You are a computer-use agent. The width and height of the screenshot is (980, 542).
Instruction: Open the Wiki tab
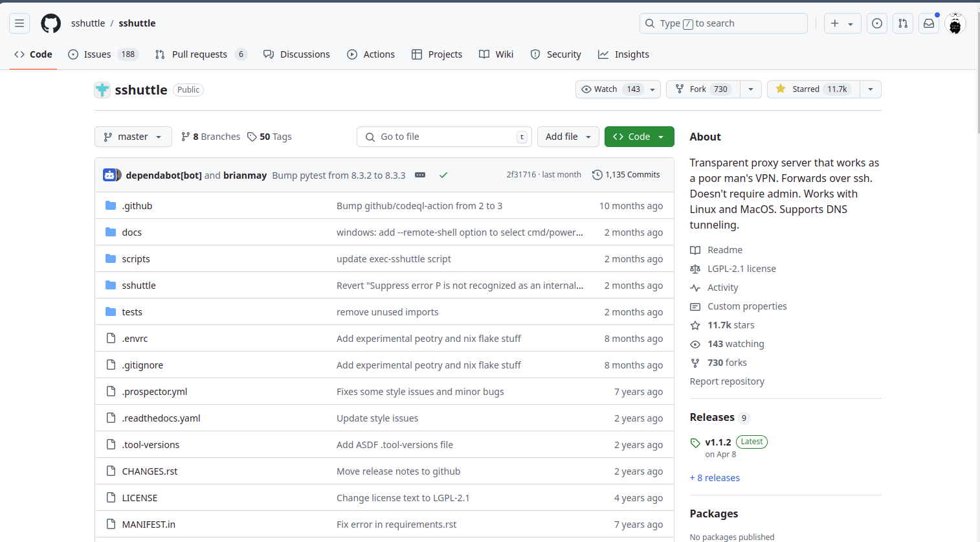coord(496,54)
